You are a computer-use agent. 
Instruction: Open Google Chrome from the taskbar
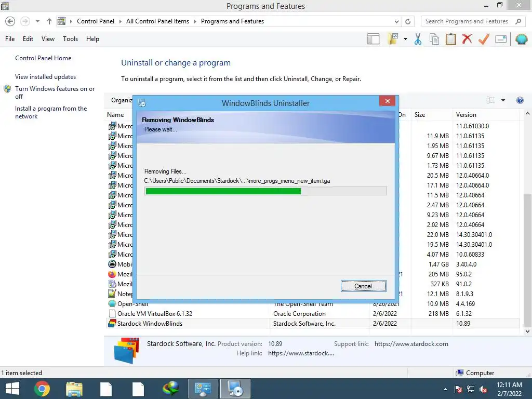click(x=42, y=389)
